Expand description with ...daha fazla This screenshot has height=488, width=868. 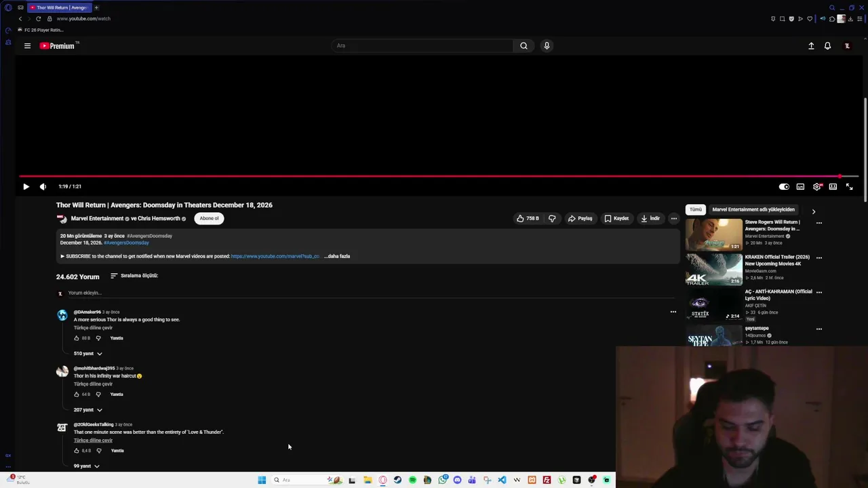[x=337, y=256]
